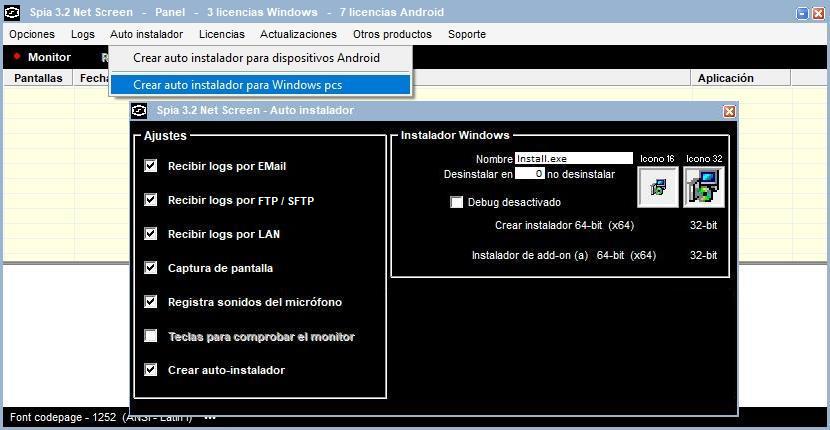Open the Auto instalador menu
The width and height of the screenshot is (830, 430).
coord(147,34)
